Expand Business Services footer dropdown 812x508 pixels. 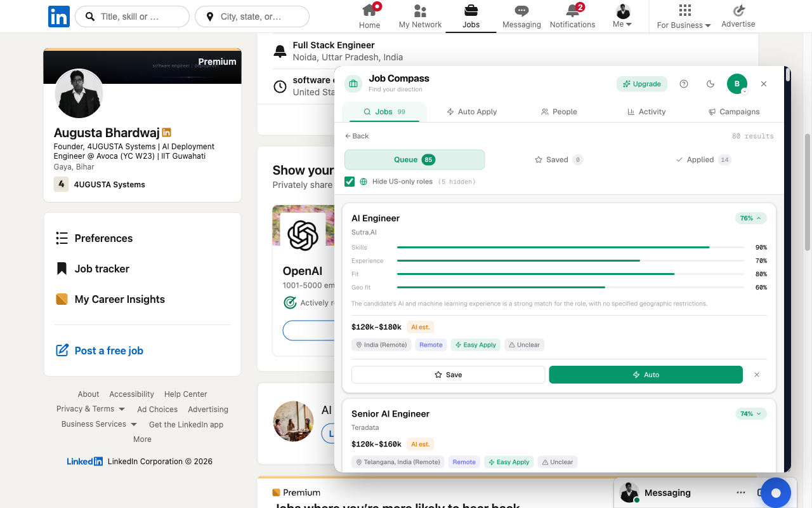pyautogui.click(x=99, y=424)
